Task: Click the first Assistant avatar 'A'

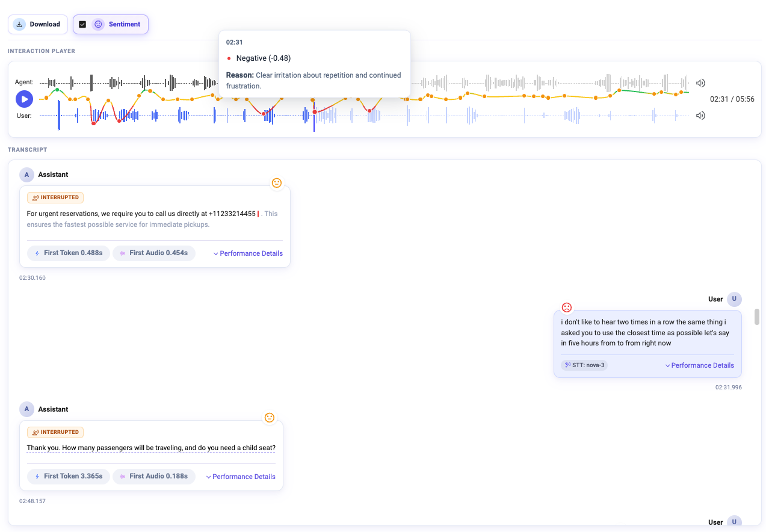Action: click(x=26, y=175)
